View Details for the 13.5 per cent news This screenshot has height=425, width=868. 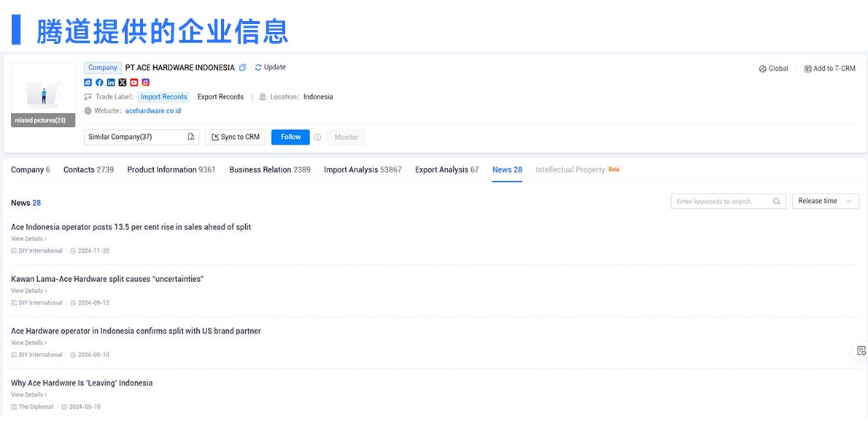28,239
